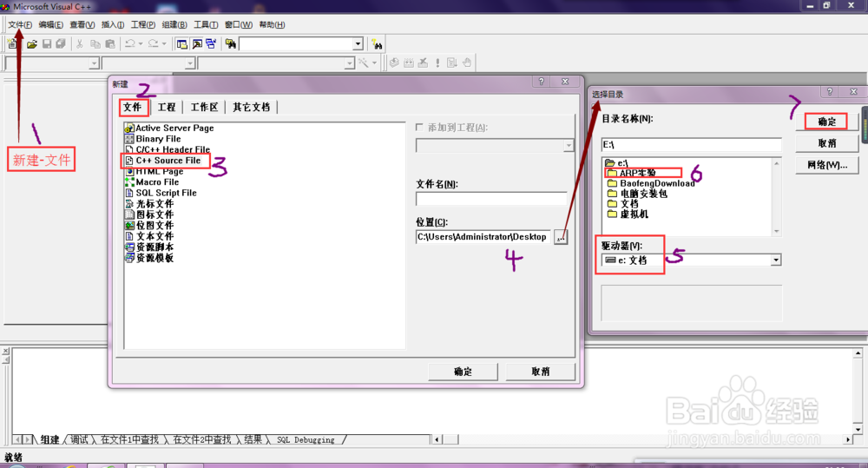Expand the 添加到工程 project dropdown
The height and width of the screenshot is (468, 868).
click(x=569, y=145)
